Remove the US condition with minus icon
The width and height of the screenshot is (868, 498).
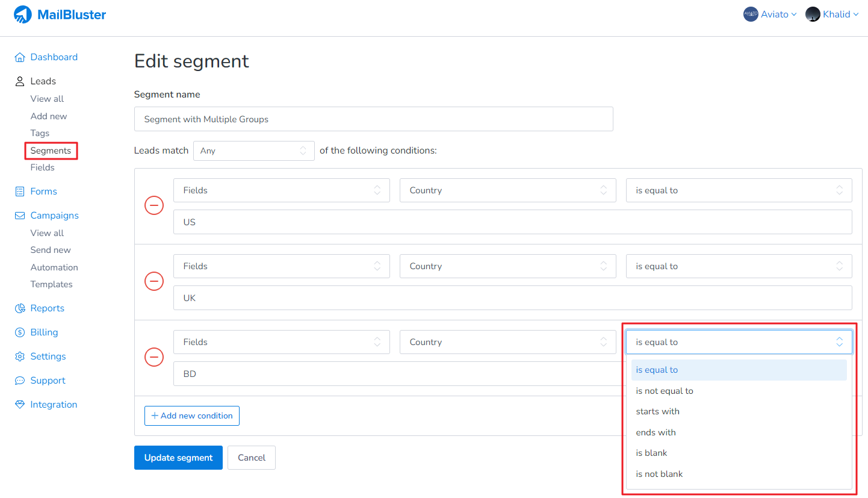(154, 206)
